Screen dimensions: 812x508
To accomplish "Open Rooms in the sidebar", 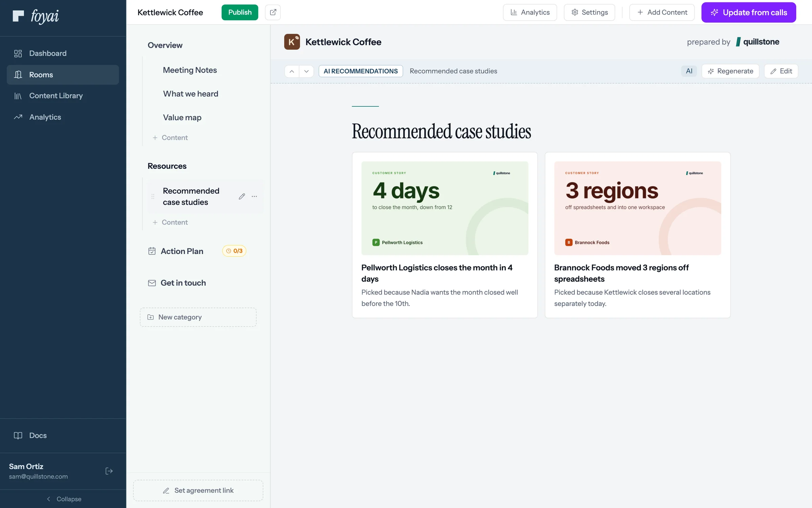I will tap(63, 75).
